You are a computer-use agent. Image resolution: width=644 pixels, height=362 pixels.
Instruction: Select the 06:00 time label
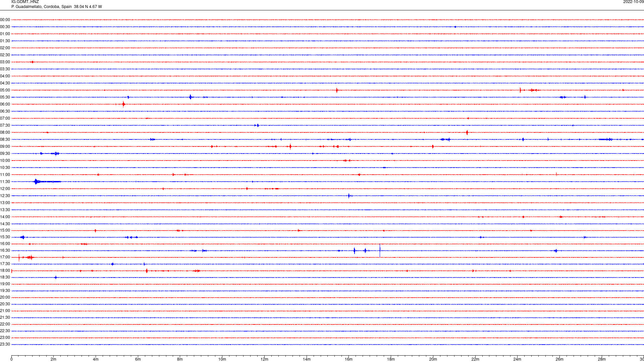click(x=5, y=104)
